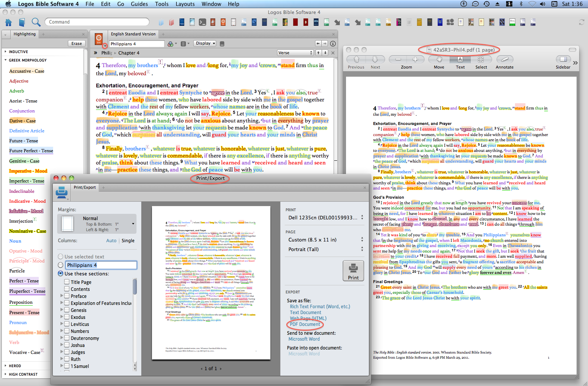Expand the INDUCTIVE highlighting palette
588x386 pixels.
(x=6, y=52)
